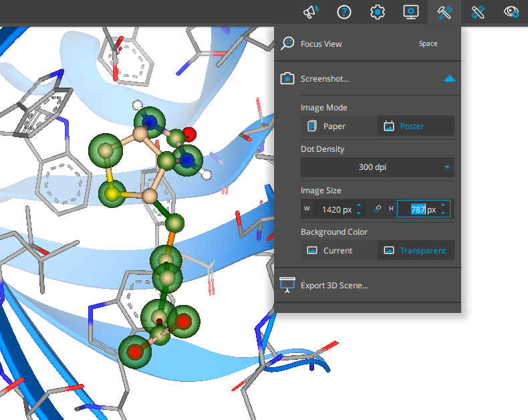Click the Image Mode label
The height and width of the screenshot is (420, 528).
(323, 108)
